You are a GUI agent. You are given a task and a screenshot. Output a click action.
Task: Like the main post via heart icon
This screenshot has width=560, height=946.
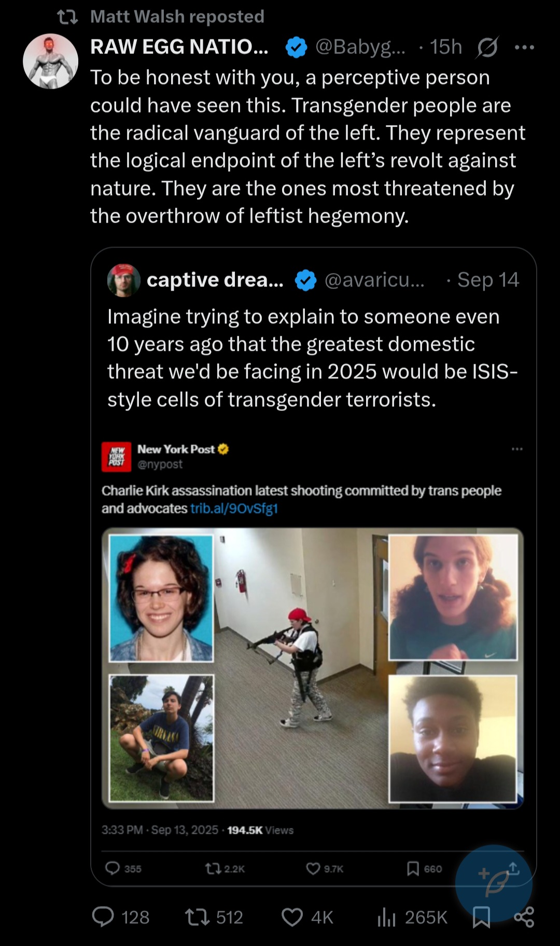pos(292,917)
